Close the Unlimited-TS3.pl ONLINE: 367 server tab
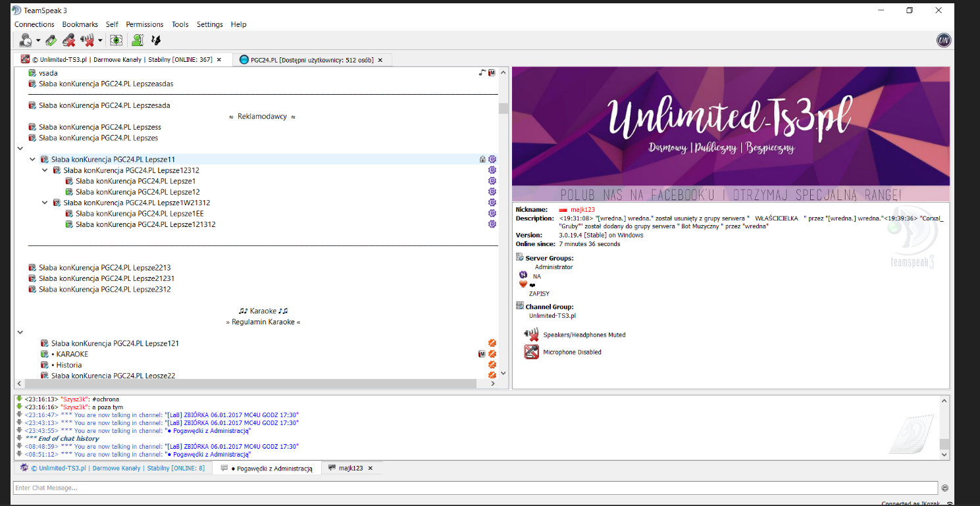 coord(219,60)
